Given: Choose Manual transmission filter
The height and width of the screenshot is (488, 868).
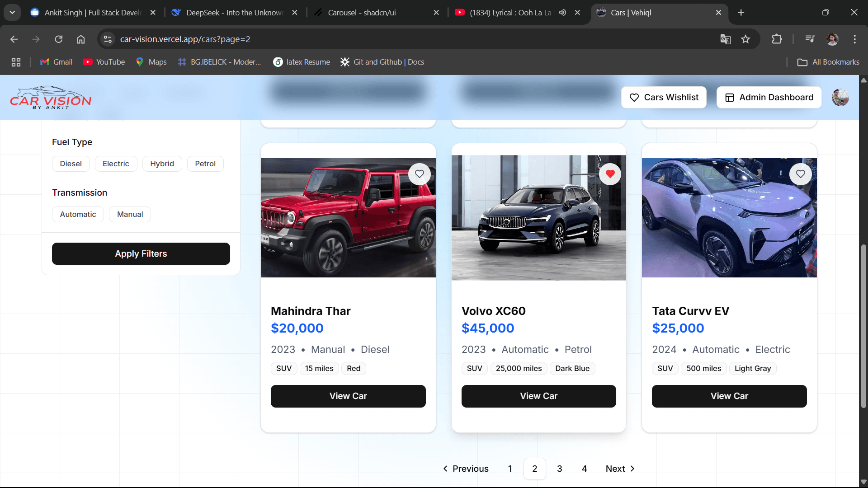Looking at the screenshot, I should pyautogui.click(x=130, y=214).
